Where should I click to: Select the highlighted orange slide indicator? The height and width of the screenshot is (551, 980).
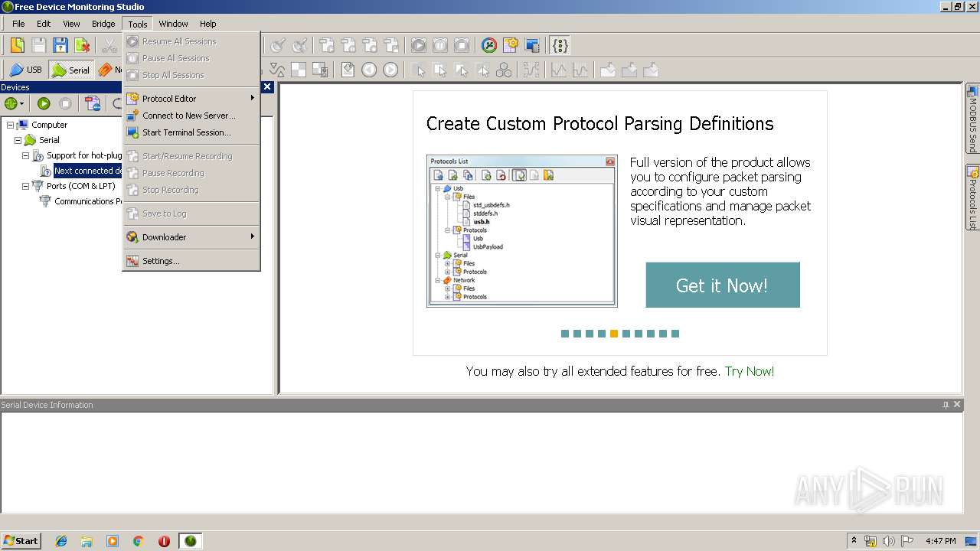tap(614, 334)
